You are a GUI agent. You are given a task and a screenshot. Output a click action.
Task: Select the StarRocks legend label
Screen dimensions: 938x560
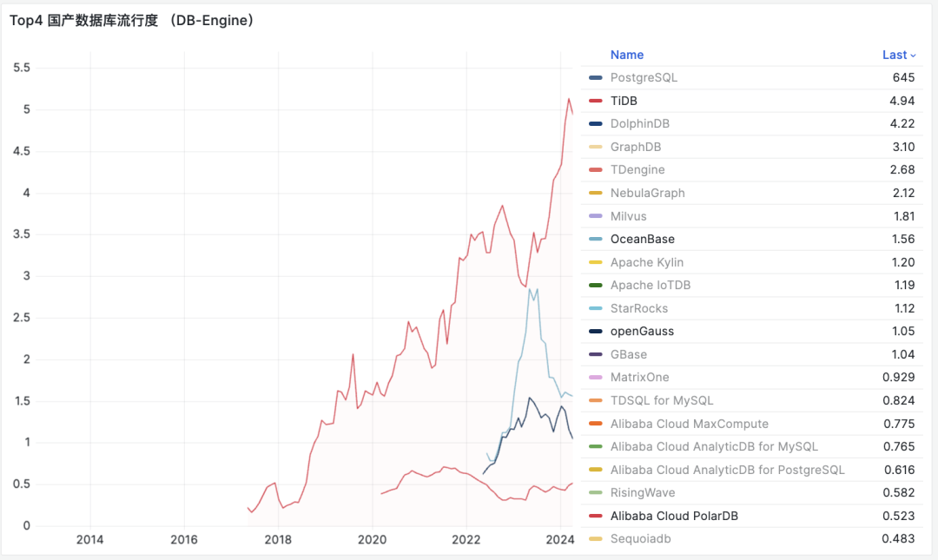(x=638, y=308)
